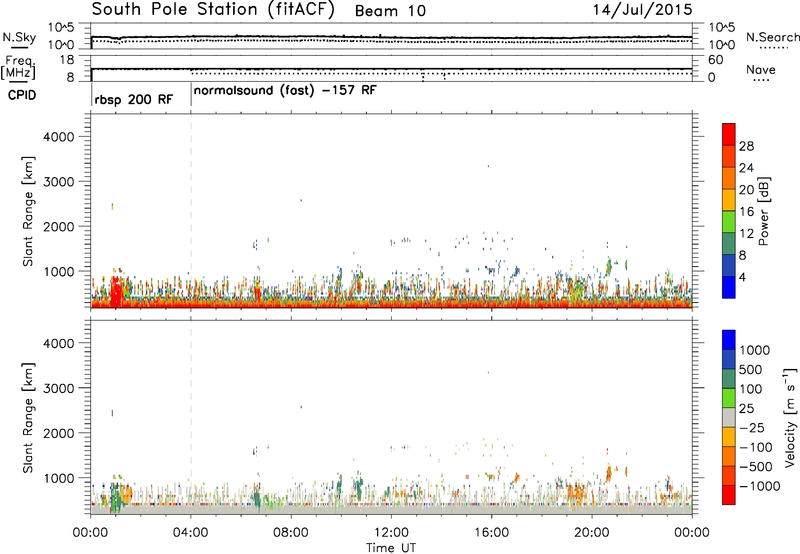Click 'Slant Range [km]' label of power panel
This screenshot has width=800, height=554.
point(28,211)
